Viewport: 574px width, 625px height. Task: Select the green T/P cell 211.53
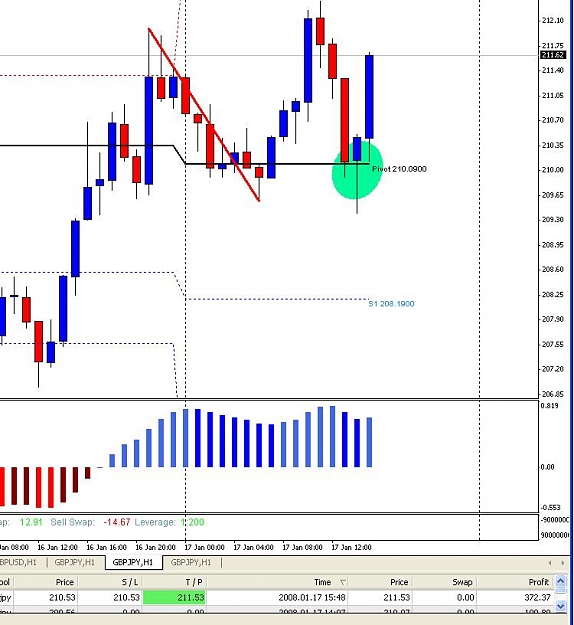(174, 597)
